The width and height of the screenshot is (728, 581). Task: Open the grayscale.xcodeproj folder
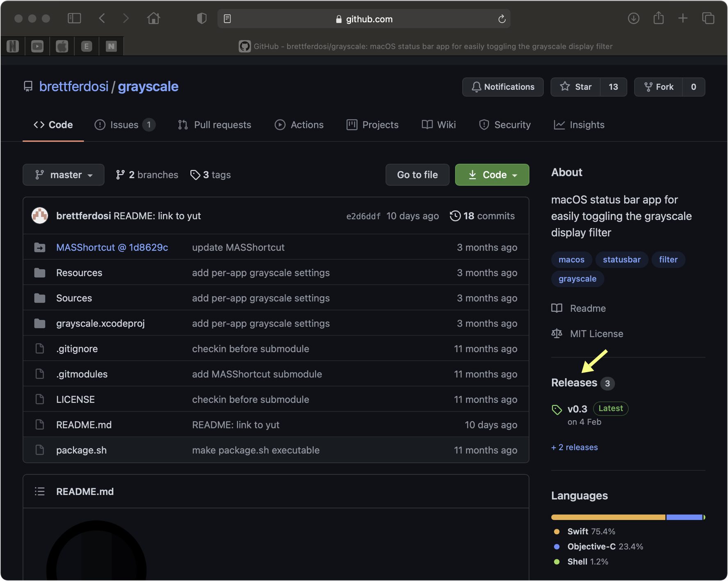click(100, 324)
